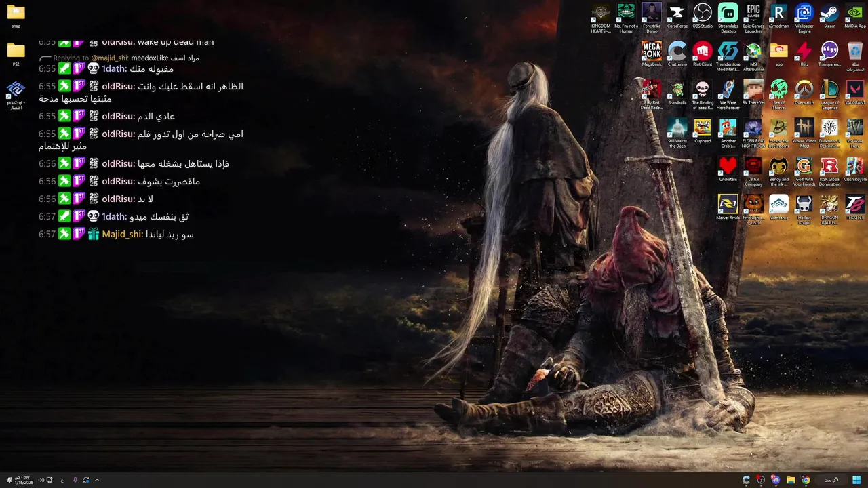Select the Recycle Bin icon

[x=855, y=56]
